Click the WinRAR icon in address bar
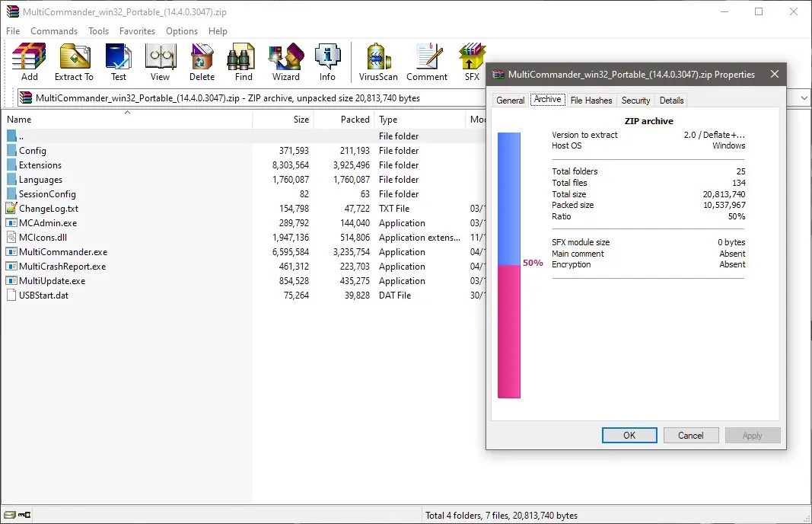Image resolution: width=812 pixels, height=524 pixels. (x=25, y=97)
